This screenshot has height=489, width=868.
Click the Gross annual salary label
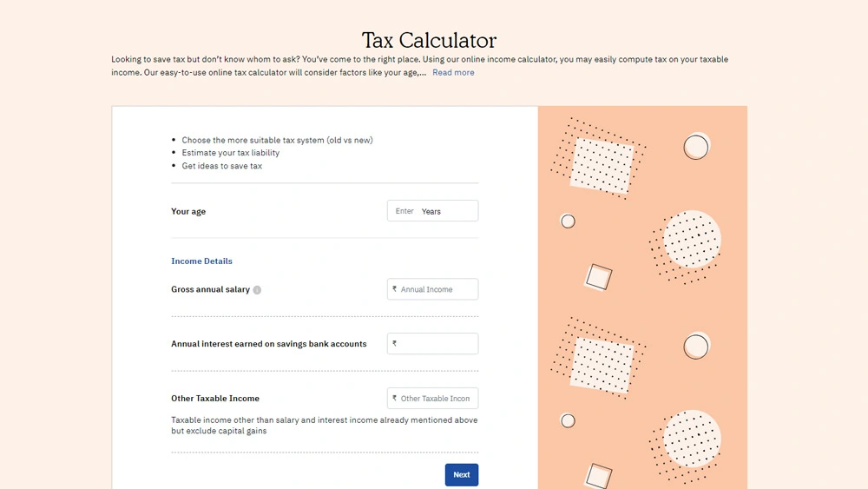(x=210, y=290)
